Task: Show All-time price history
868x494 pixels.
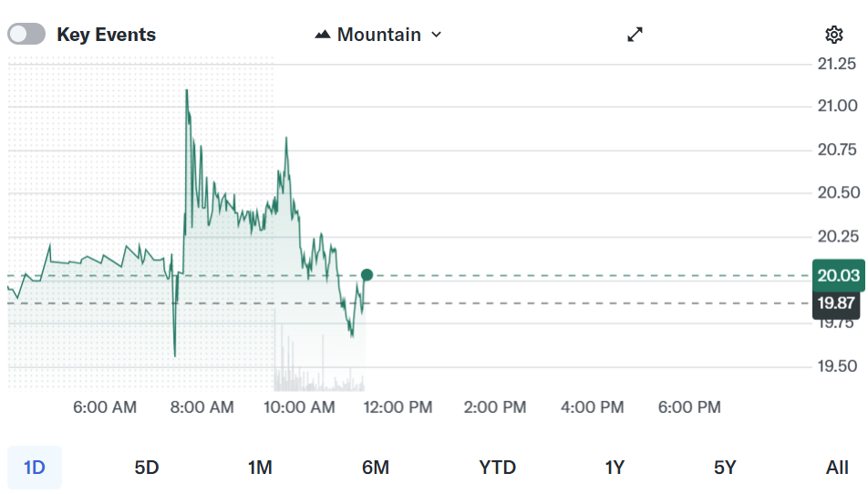Action: [837, 468]
